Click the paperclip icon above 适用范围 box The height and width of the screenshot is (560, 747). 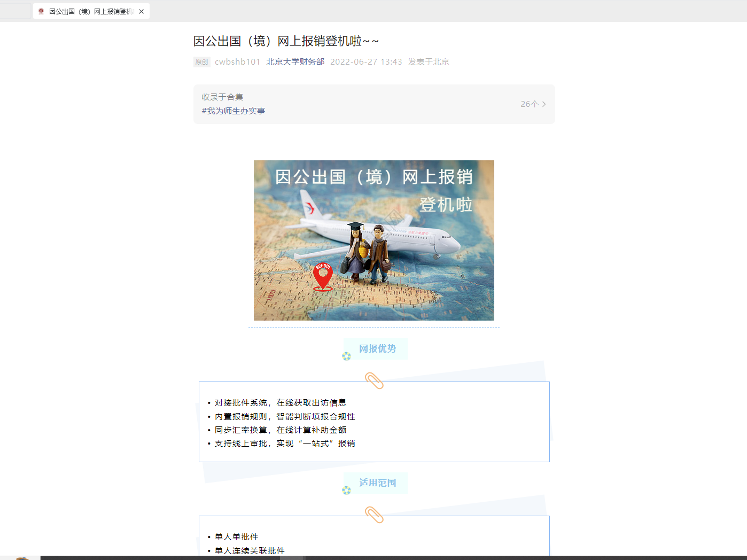click(x=374, y=515)
